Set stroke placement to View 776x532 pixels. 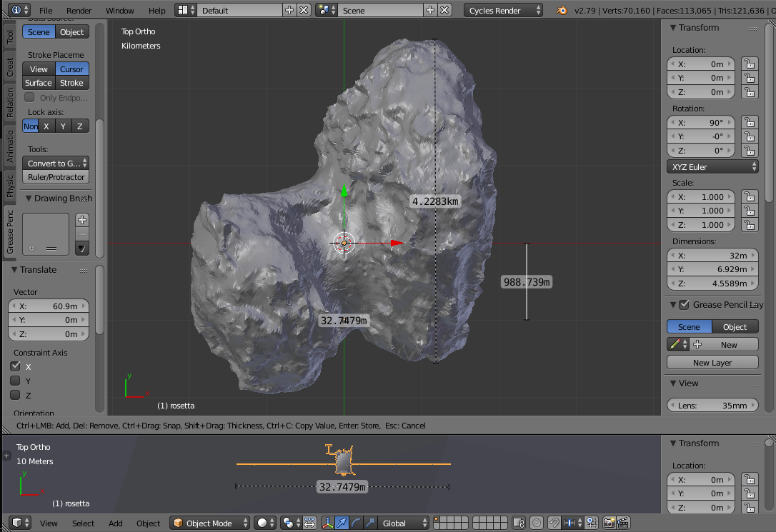point(39,69)
